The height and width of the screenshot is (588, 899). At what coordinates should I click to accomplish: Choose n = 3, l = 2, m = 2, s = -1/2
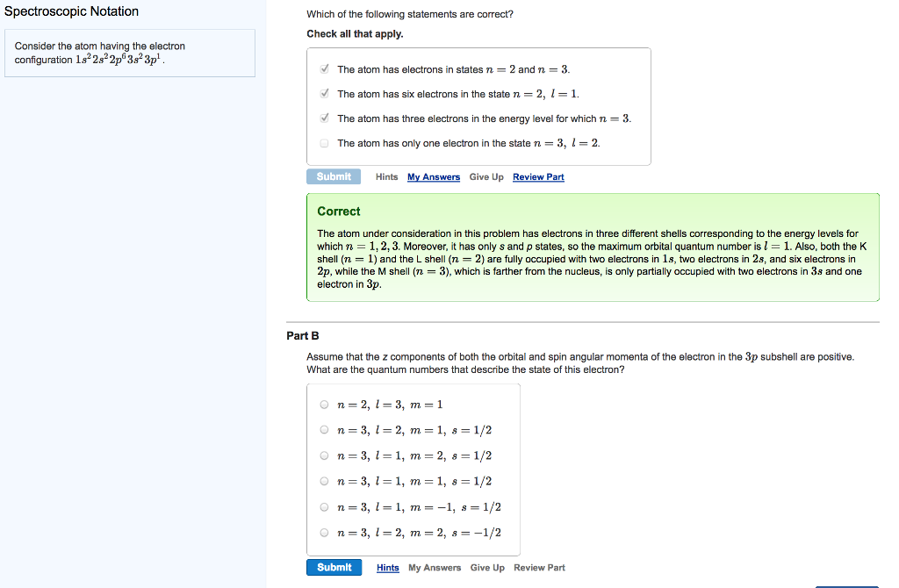click(325, 533)
